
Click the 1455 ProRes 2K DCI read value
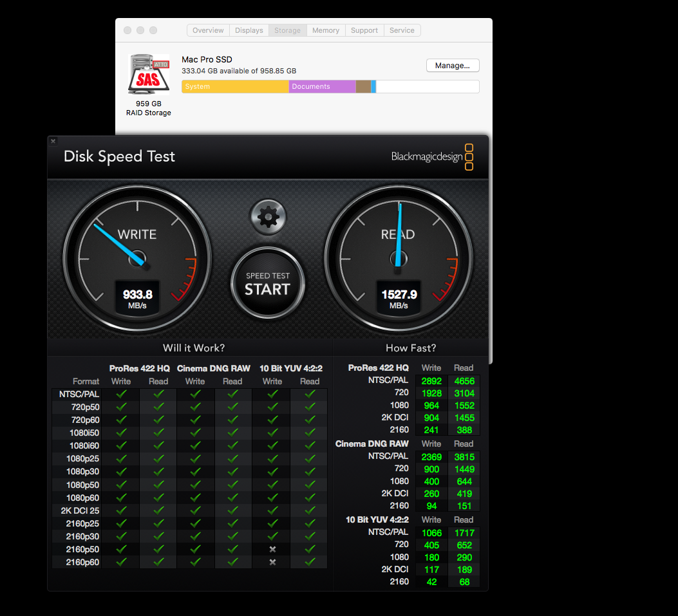(464, 418)
